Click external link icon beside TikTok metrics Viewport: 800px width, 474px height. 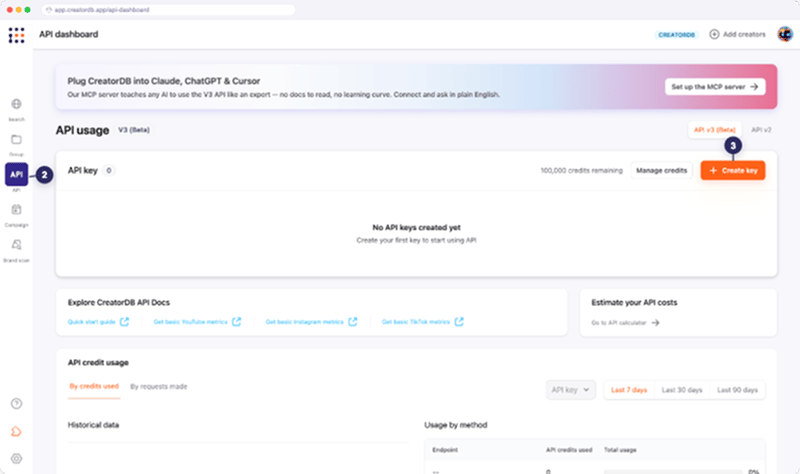[459, 321]
